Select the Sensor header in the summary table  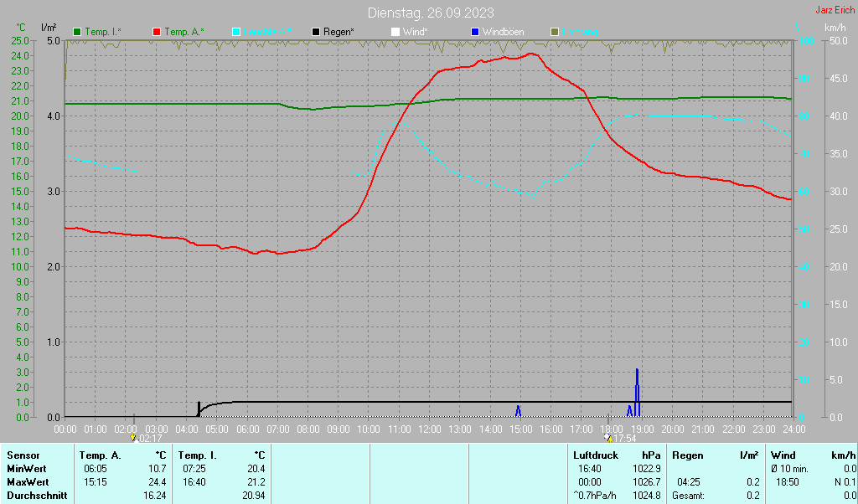[x=23, y=455]
